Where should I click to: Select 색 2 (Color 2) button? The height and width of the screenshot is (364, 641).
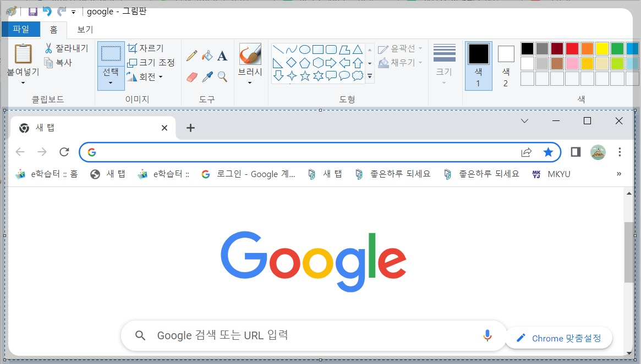tap(506, 65)
